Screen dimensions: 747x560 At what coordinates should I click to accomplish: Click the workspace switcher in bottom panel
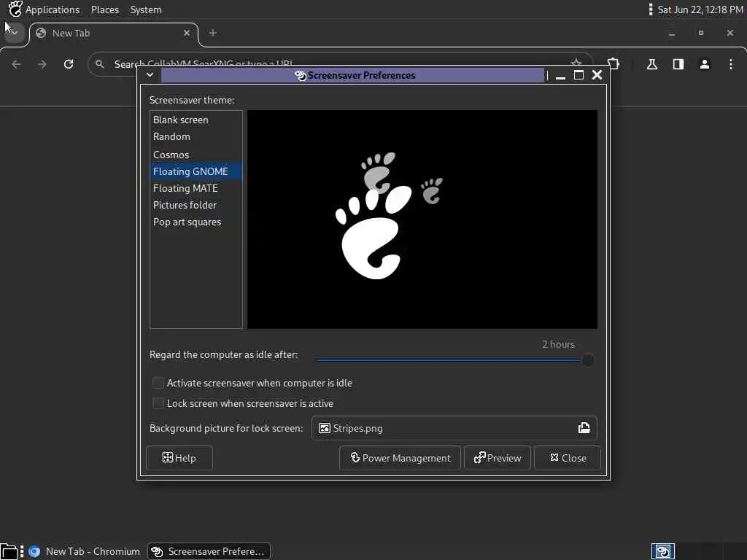[x=662, y=551]
